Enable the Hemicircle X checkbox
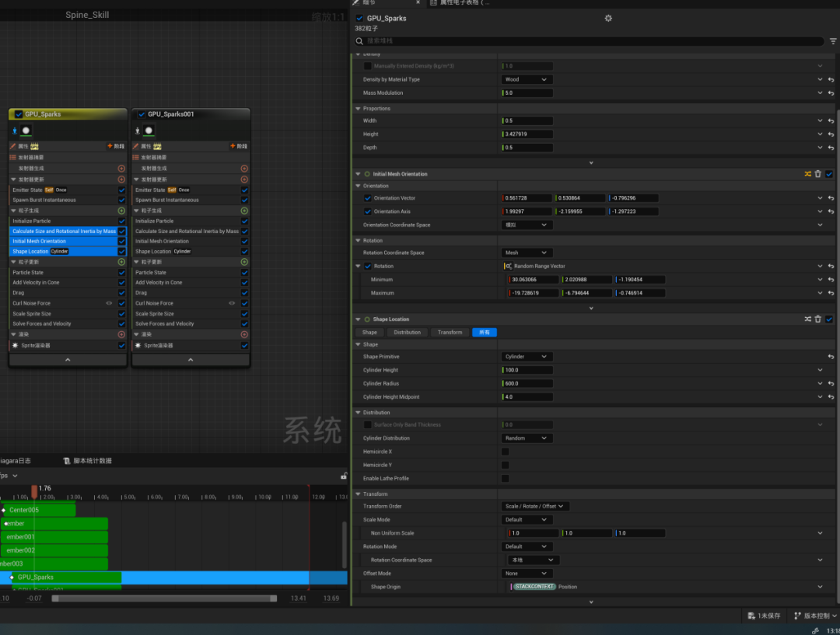 tap(505, 452)
